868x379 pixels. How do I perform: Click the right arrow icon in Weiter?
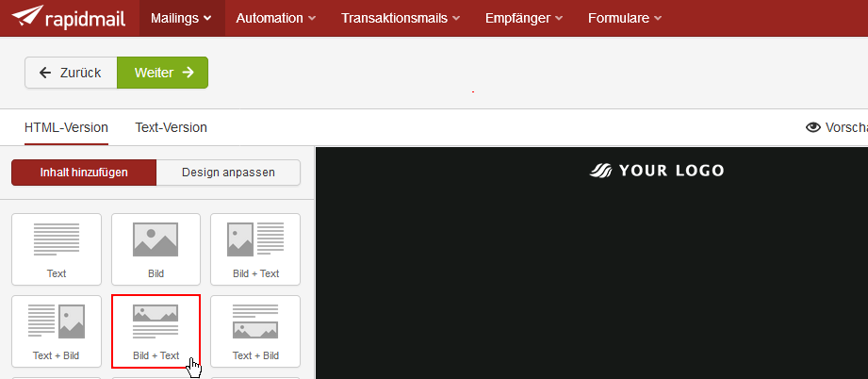pos(188,73)
